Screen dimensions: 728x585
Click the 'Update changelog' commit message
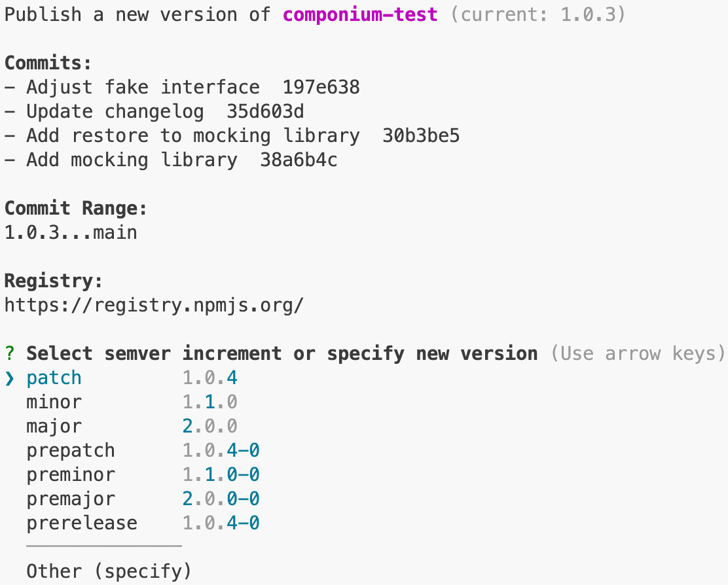115,111
